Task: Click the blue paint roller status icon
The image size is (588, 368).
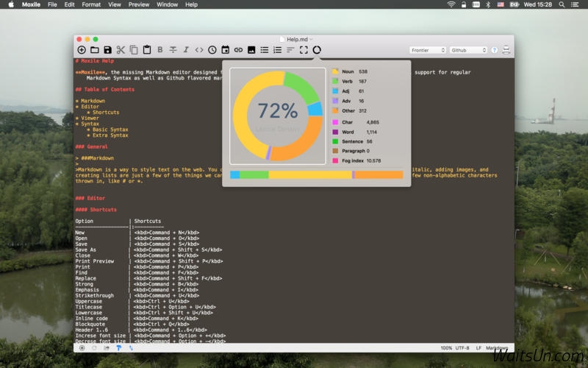Action: pyautogui.click(x=118, y=348)
